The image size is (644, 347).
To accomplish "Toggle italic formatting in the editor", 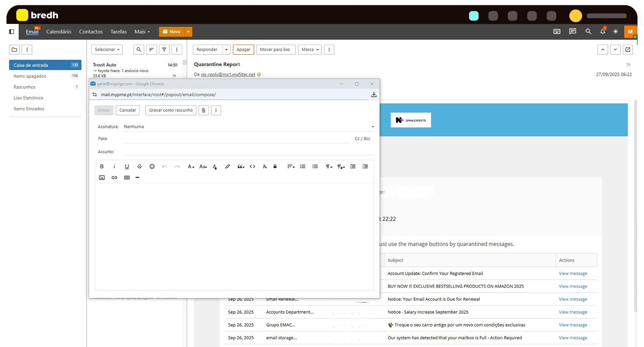I will 114,167.
